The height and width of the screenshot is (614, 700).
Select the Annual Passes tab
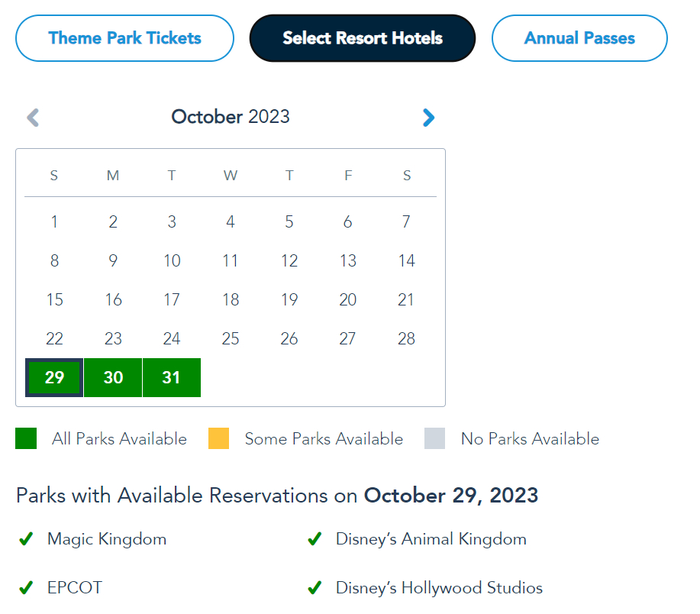pyautogui.click(x=579, y=38)
